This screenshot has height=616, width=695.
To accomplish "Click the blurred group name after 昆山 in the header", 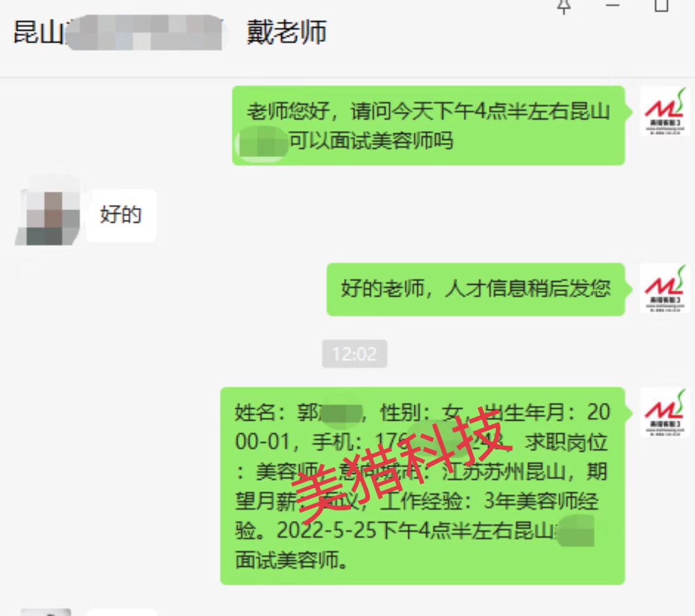I will (x=144, y=32).
